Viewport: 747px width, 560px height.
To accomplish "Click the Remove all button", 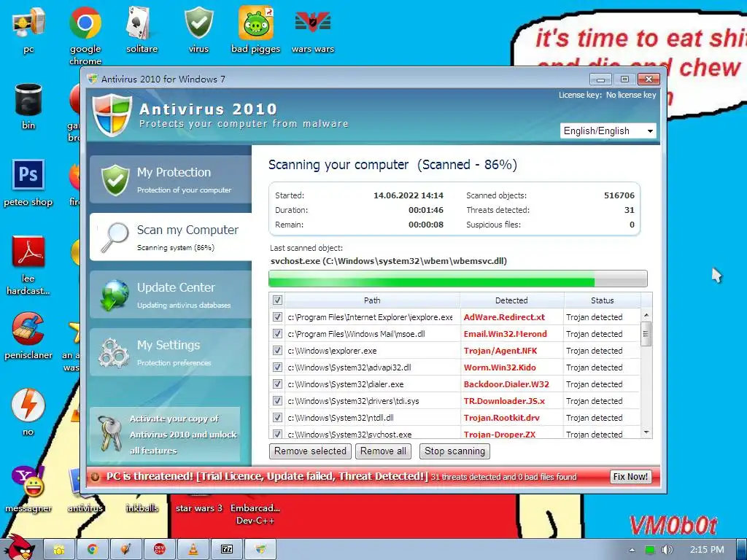I will point(383,451).
